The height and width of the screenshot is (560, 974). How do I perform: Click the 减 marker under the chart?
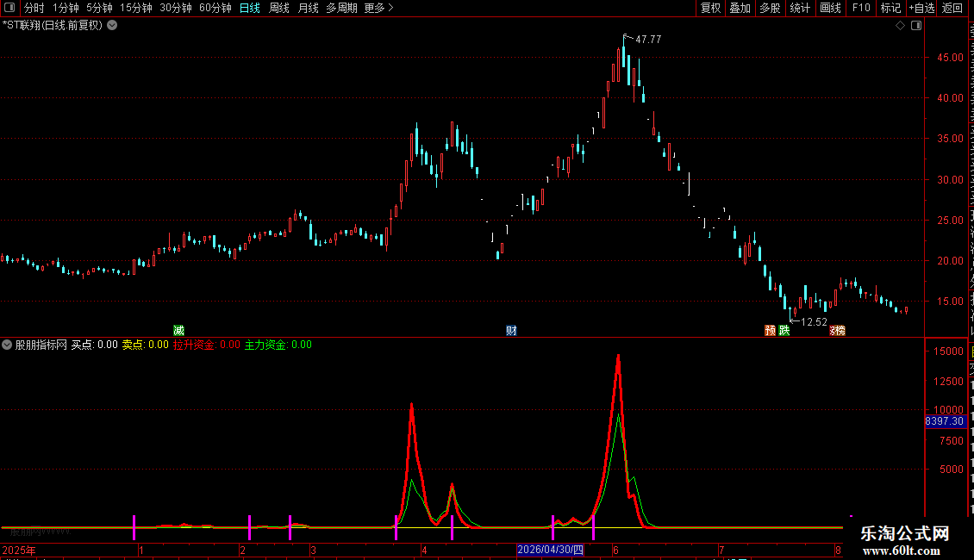[x=179, y=330]
